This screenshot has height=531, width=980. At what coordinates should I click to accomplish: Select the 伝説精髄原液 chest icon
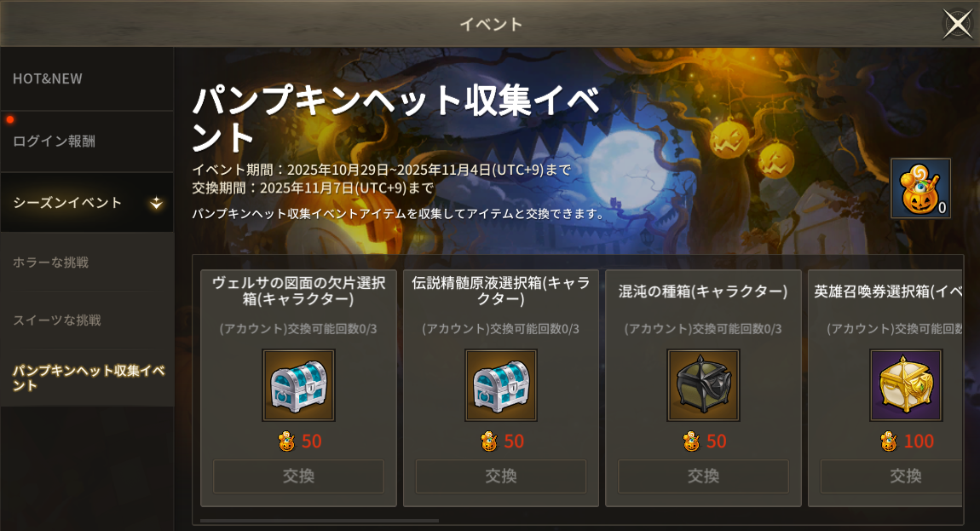coord(500,385)
